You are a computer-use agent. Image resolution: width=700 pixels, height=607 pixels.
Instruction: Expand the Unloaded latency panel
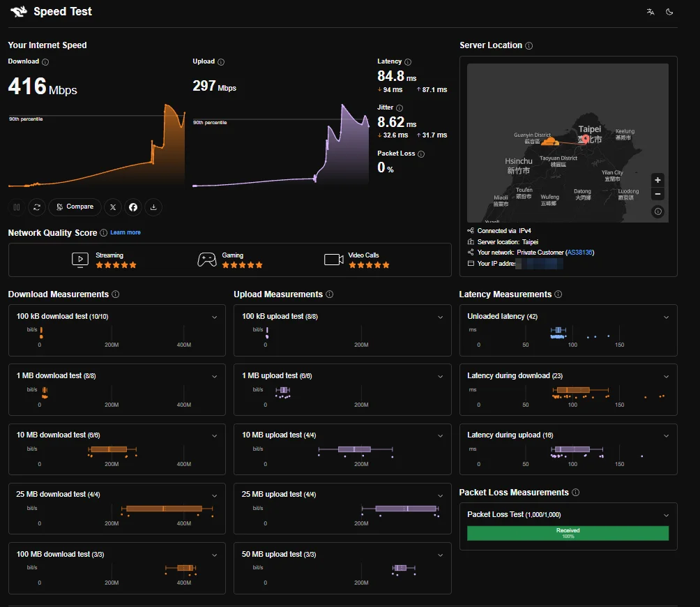(x=666, y=317)
